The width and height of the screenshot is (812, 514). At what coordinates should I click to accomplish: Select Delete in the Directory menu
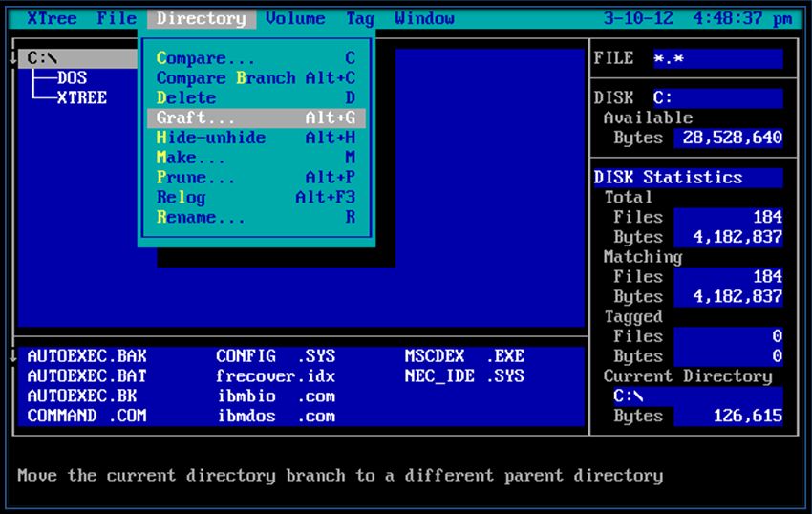(256, 97)
